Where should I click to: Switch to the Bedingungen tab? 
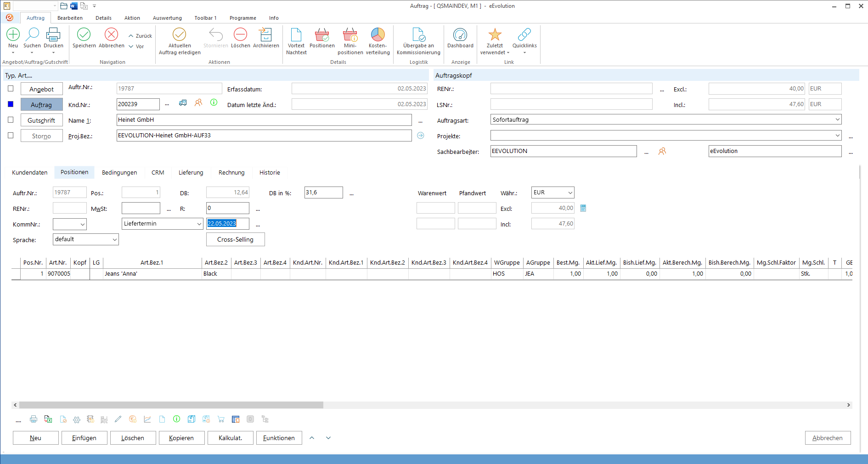pos(119,172)
